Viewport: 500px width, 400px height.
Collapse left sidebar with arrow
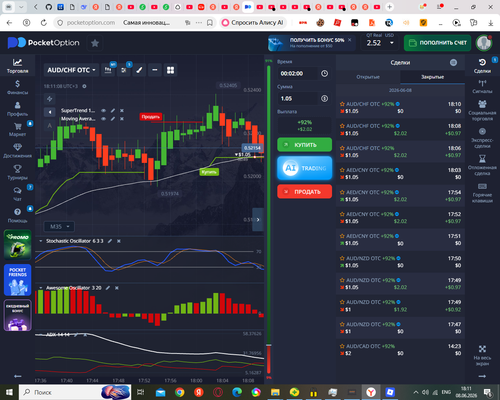click(17, 376)
